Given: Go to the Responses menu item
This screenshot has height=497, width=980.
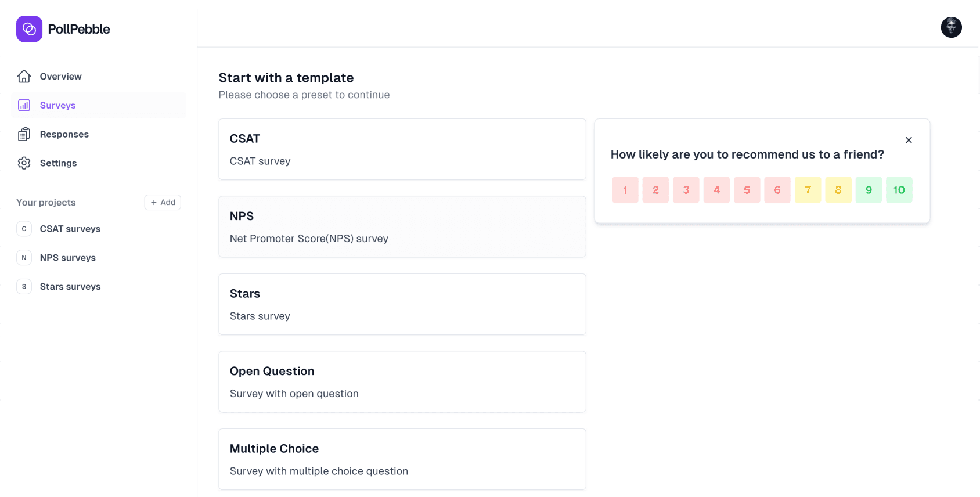Looking at the screenshot, I should click(x=64, y=134).
